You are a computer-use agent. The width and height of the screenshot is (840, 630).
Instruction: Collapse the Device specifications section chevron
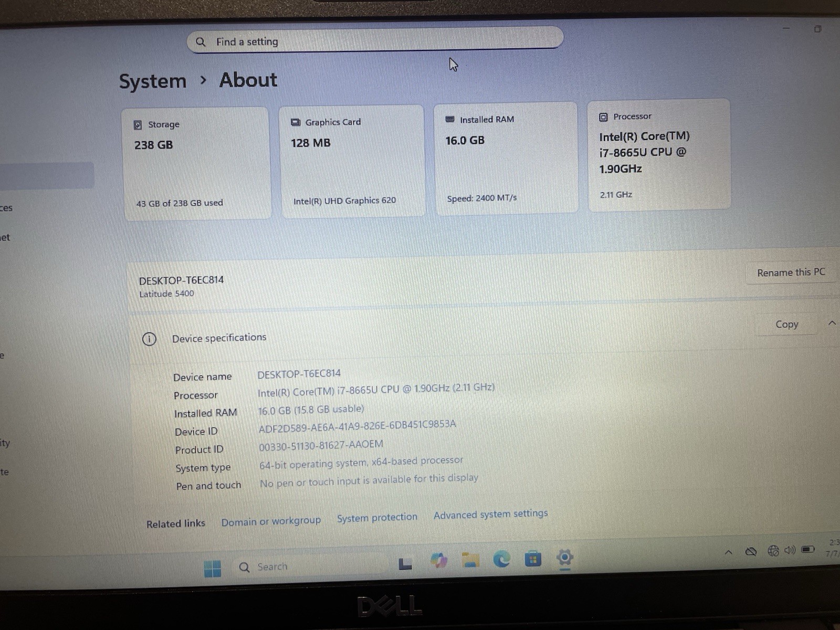832,323
